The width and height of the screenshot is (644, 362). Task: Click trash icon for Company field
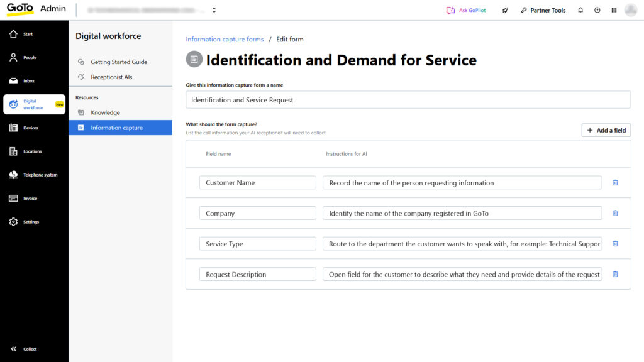[615, 214]
